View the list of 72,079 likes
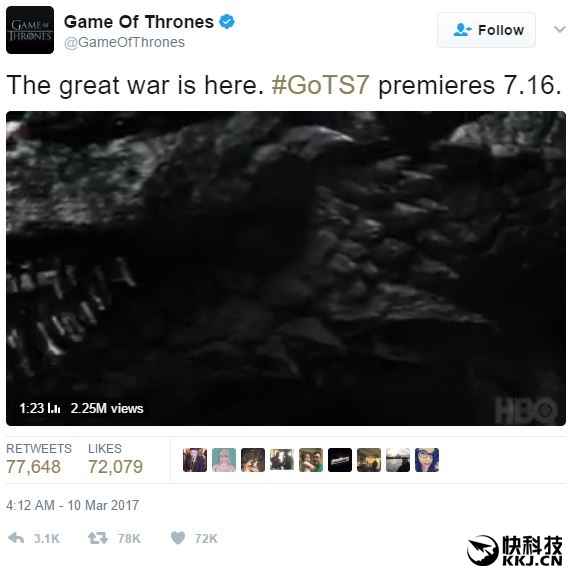572x576 pixels. tap(115, 459)
